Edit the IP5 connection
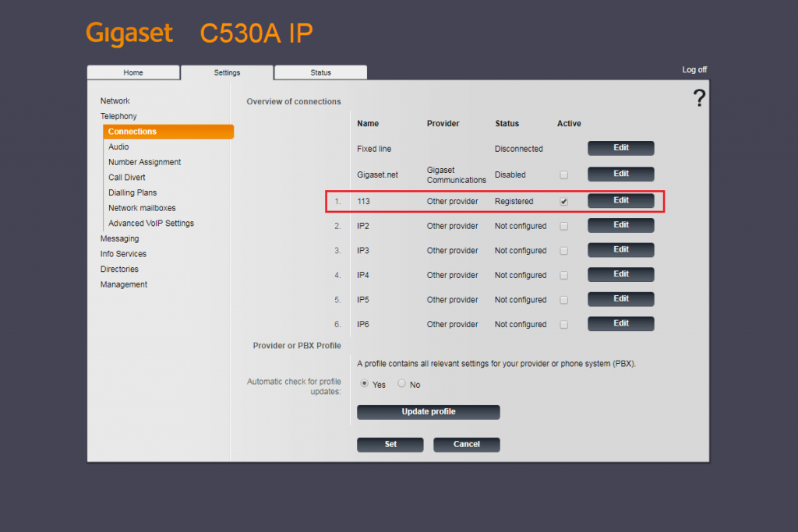Viewport: 798px width, 532px height. coord(621,299)
